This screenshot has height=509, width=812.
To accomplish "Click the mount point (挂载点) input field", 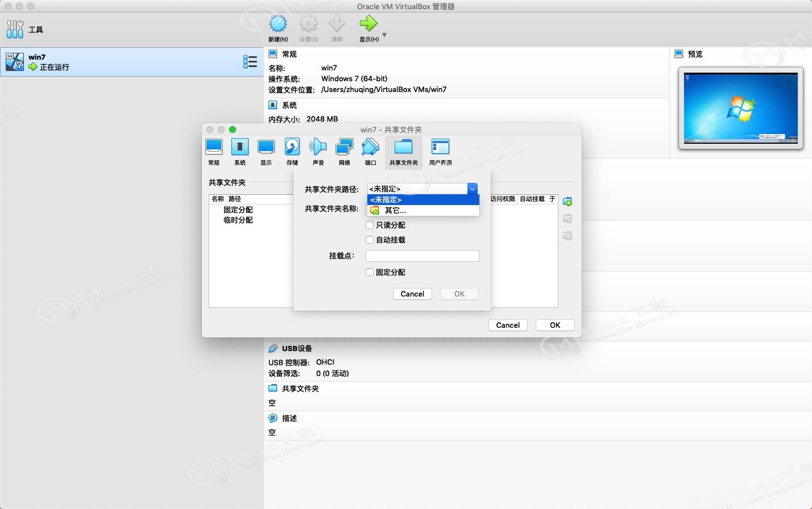I will (x=422, y=256).
